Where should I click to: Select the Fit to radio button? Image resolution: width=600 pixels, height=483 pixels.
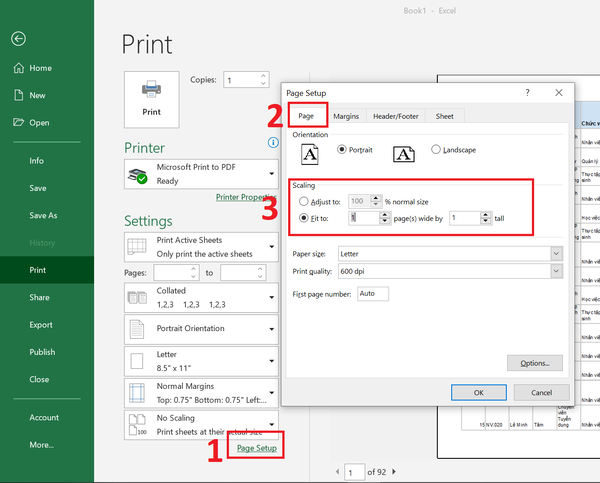(x=303, y=218)
